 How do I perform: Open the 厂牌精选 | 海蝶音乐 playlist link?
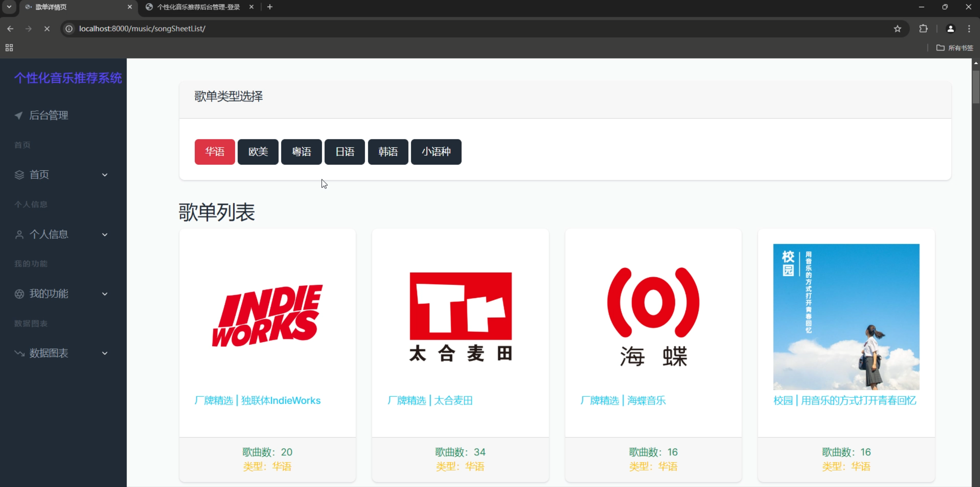[623, 400]
